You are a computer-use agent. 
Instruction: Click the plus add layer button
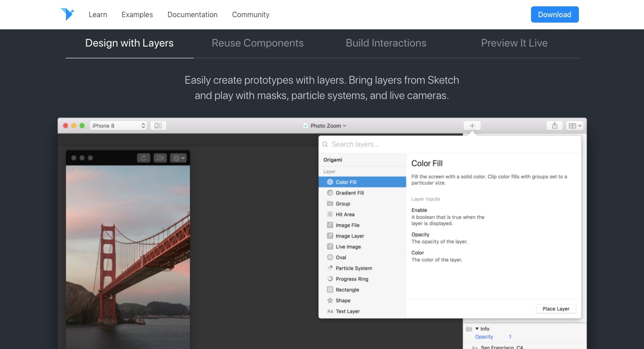[472, 126]
